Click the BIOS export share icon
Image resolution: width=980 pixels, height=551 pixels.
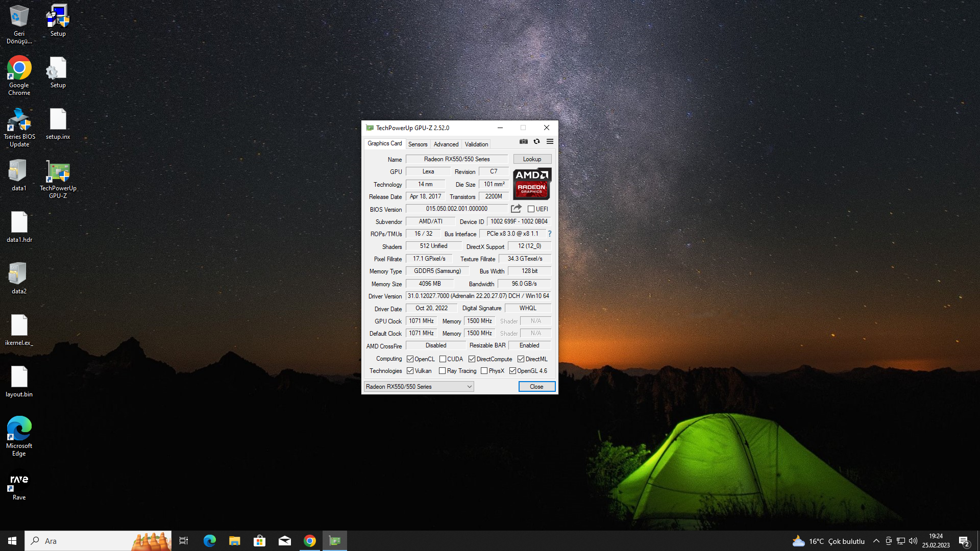coord(516,209)
